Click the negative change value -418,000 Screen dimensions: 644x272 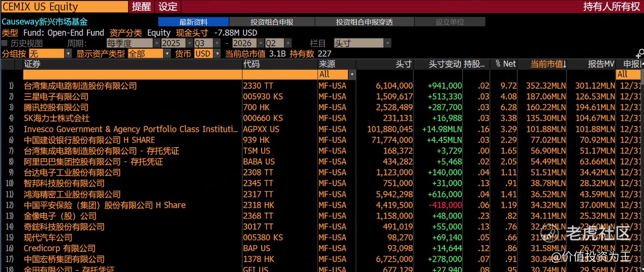click(x=445, y=205)
